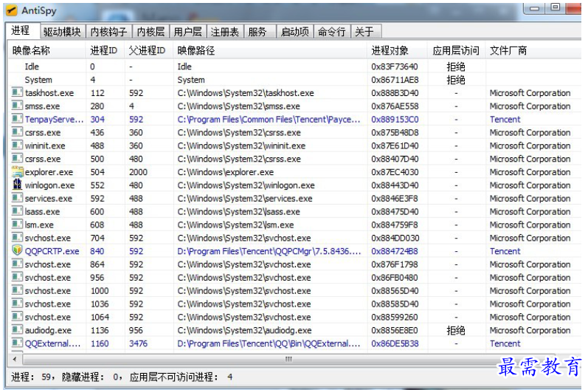
Task: Click icon of svchost.exe PID 1064
Action: tap(17, 316)
